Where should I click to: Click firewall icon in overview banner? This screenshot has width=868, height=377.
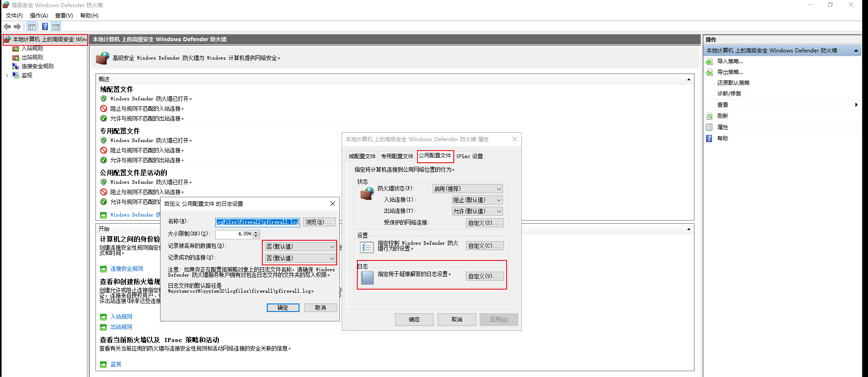pyautogui.click(x=103, y=58)
